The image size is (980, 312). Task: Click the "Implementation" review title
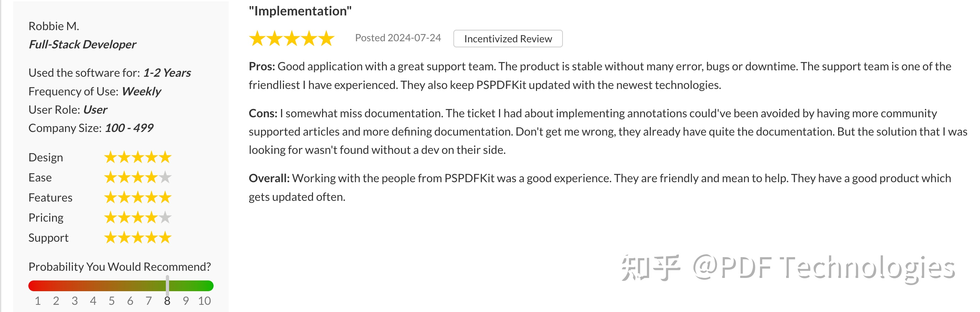(x=300, y=11)
